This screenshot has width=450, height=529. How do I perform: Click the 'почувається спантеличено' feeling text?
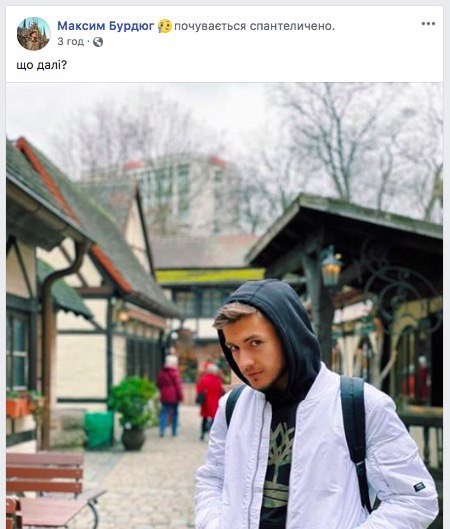coord(254,26)
